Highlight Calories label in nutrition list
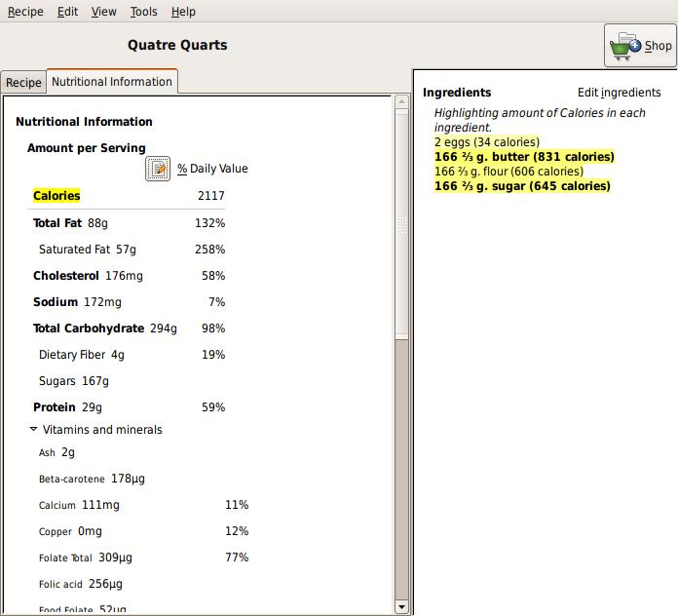This screenshot has height=616, width=678. pyautogui.click(x=56, y=196)
